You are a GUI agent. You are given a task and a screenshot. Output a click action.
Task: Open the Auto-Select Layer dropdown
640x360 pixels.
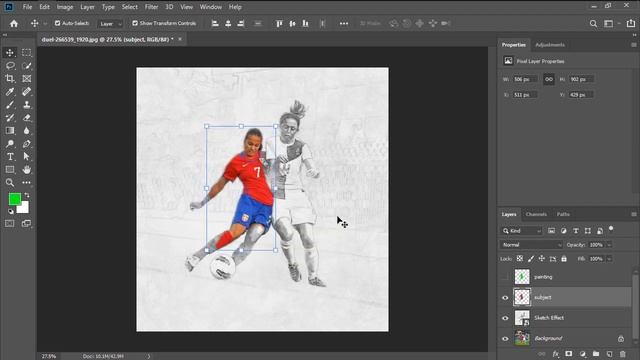click(110, 24)
